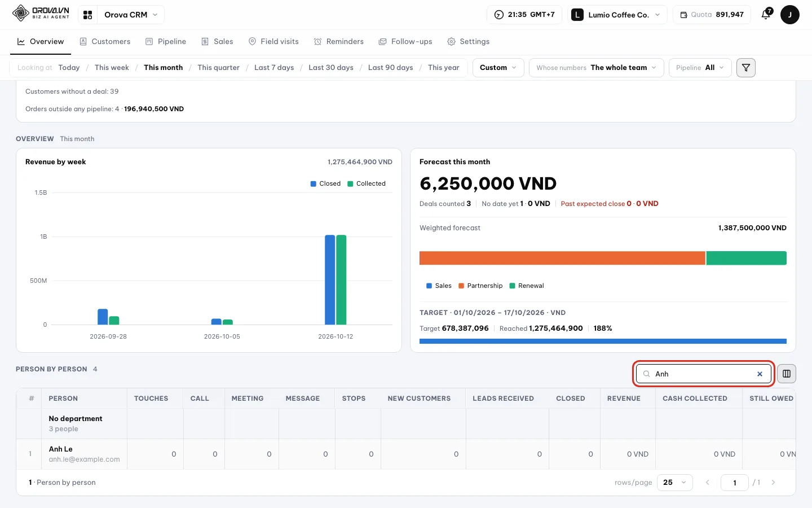
Task: Select the This year period
Action: [443, 68]
